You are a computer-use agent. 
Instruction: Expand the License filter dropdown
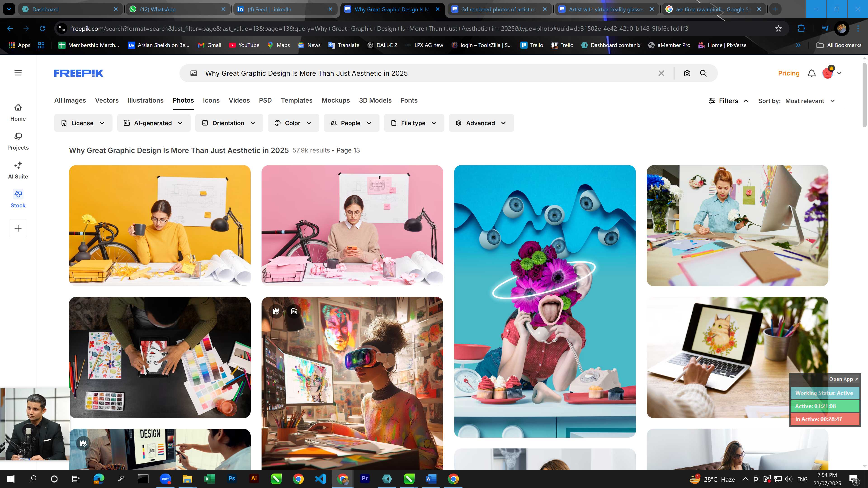tap(83, 123)
